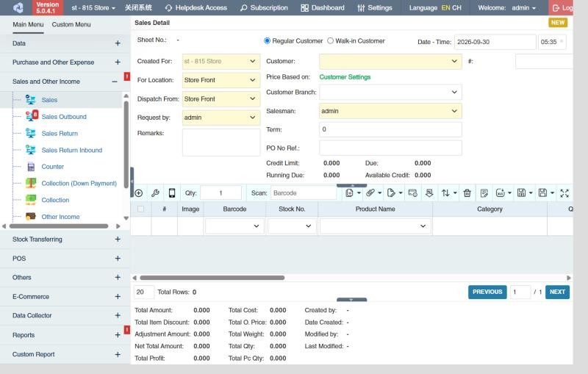
Task: Click the XLS export icon
Action: [501, 193]
